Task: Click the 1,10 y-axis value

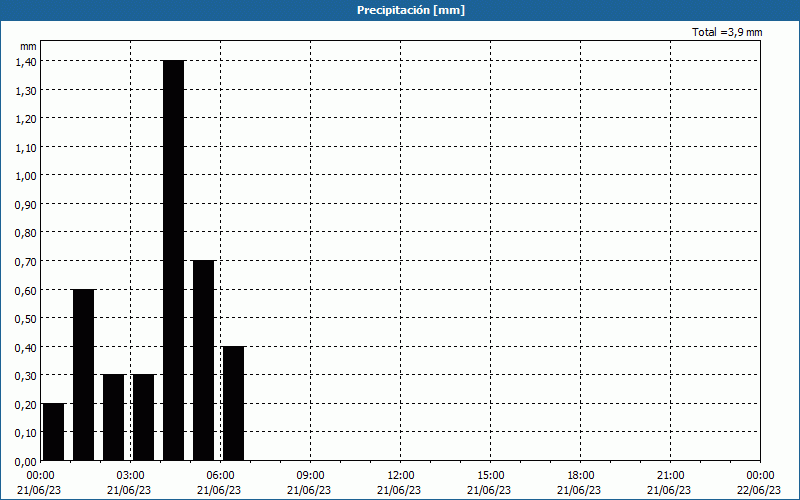Action: (26, 147)
